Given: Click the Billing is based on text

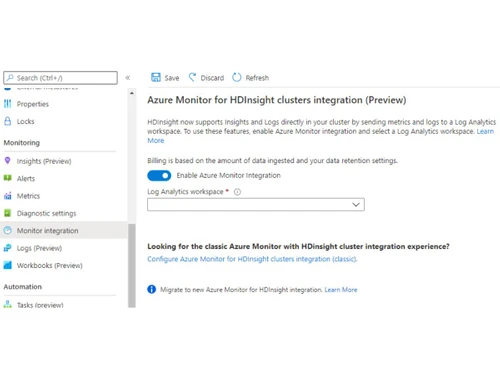Looking at the screenshot, I should 272,161.
